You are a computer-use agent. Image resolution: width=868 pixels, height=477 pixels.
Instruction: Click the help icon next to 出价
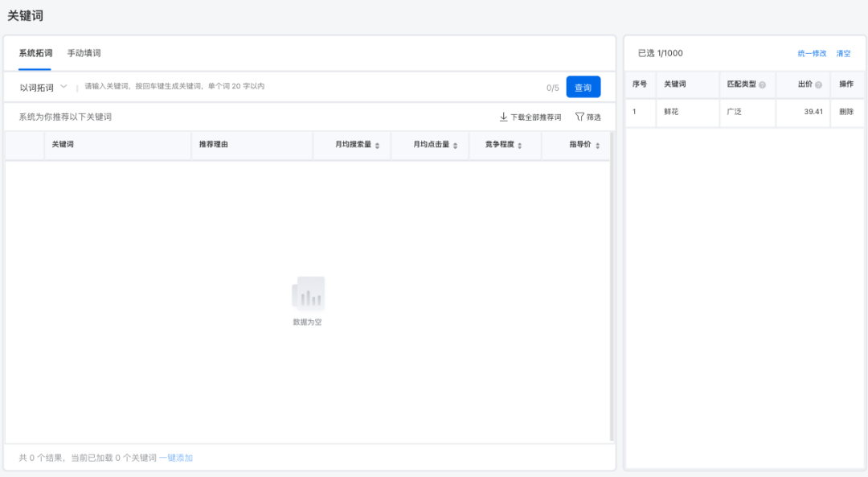tap(818, 84)
